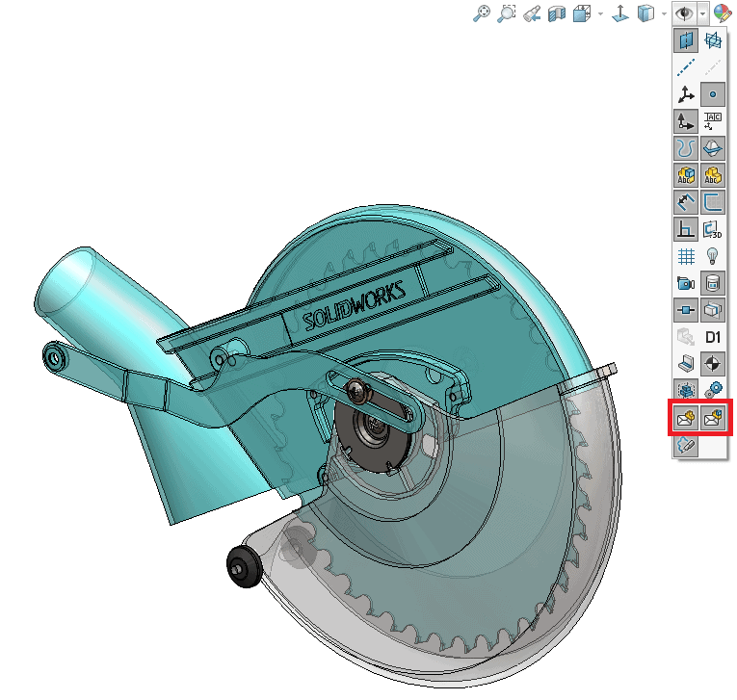Toggle the View Routing Points icon
This screenshot has height=700, width=737.
click(686, 310)
